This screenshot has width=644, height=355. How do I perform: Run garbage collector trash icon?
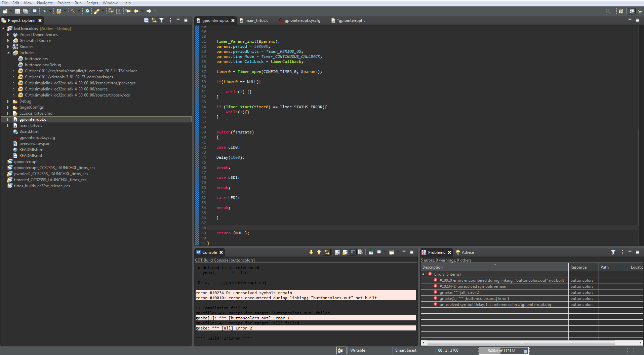tap(525, 351)
